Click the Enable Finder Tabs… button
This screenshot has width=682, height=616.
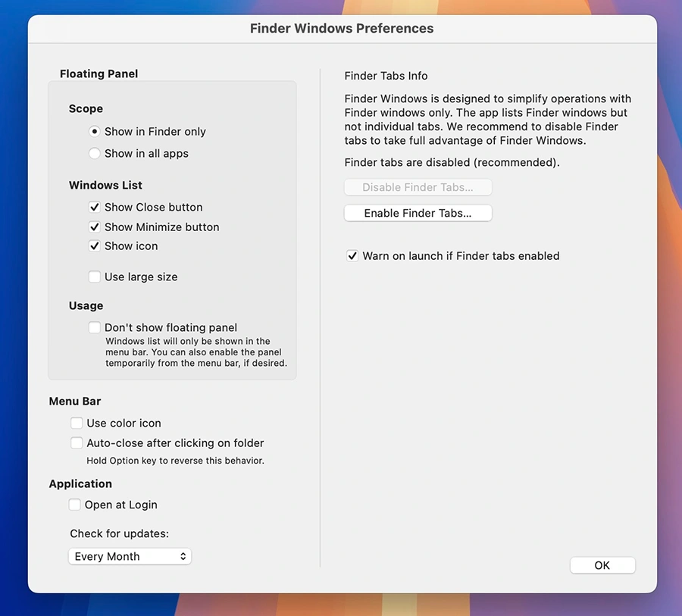pyautogui.click(x=418, y=213)
